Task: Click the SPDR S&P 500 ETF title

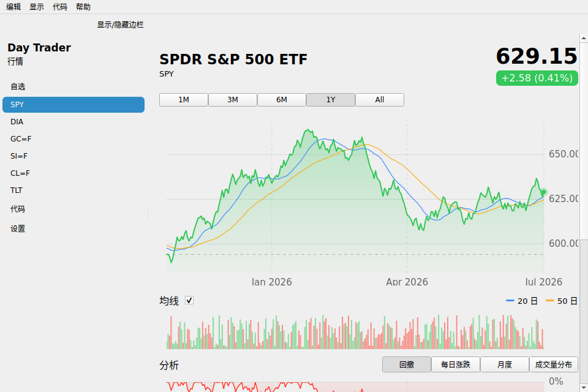Action: (x=233, y=59)
